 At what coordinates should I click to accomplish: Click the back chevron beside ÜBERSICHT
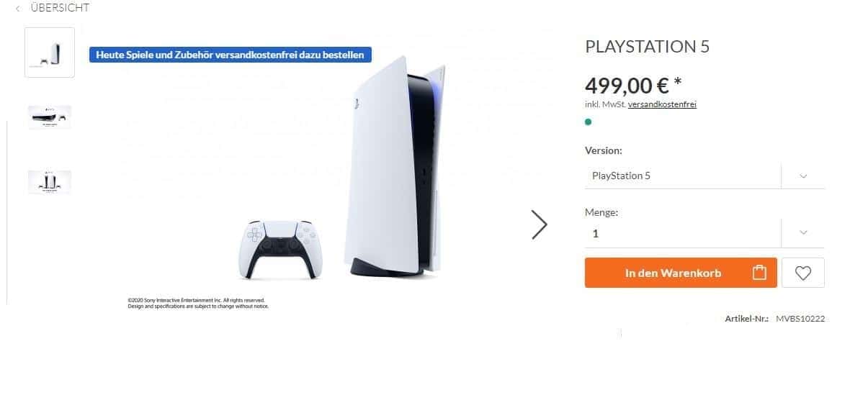tap(17, 9)
